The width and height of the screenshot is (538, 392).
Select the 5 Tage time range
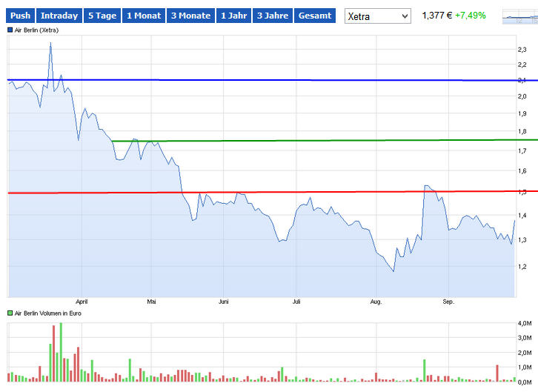(102, 16)
